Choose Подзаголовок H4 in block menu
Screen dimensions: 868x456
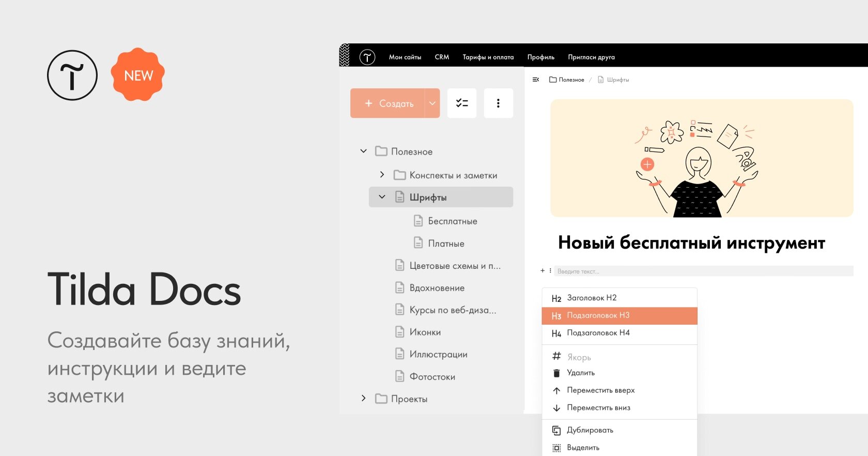pyautogui.click(x=619, y=333)
